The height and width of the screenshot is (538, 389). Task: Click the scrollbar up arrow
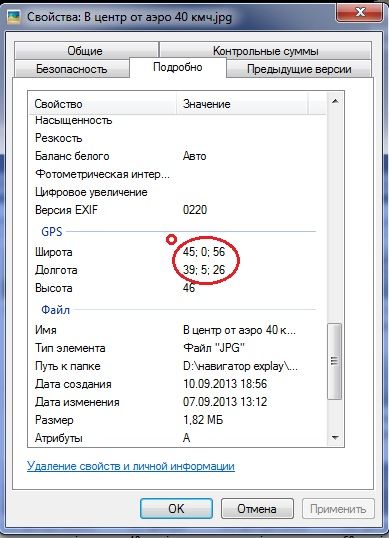335,101
